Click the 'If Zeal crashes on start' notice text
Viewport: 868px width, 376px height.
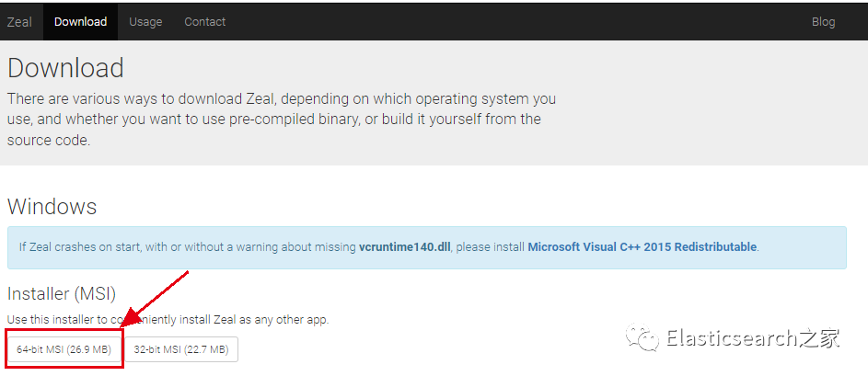[x=184, y=247]
